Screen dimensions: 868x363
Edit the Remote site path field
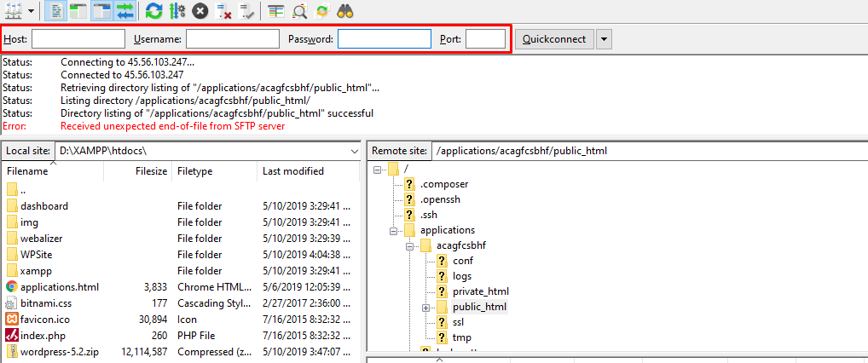[649, 151]
